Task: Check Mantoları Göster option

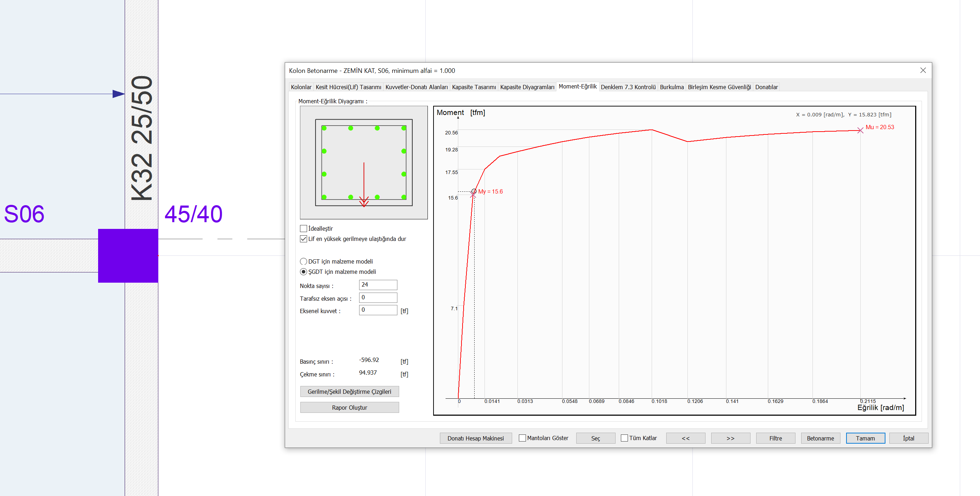Action: point(522,438)
